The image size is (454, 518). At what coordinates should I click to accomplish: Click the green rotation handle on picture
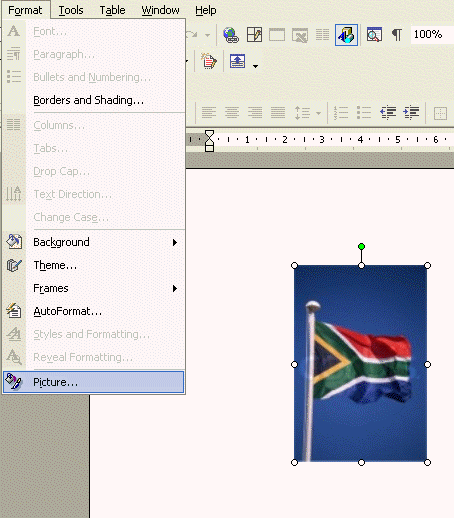click(x=361, y=247)
